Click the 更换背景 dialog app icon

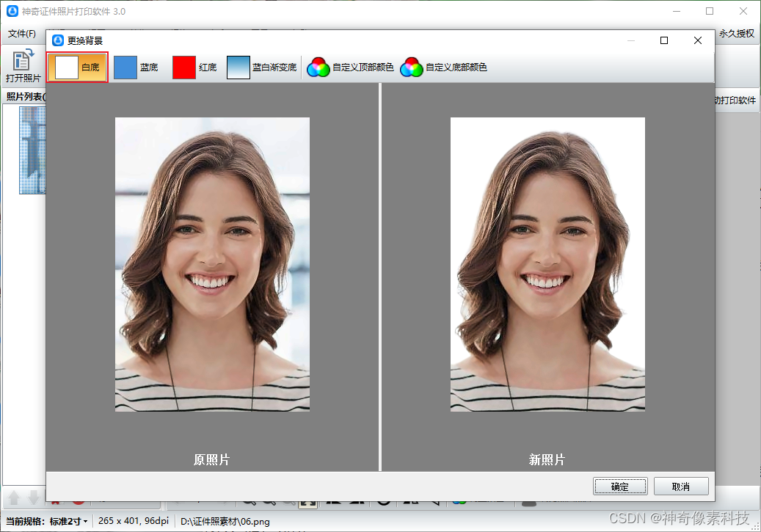pos(58,40)
